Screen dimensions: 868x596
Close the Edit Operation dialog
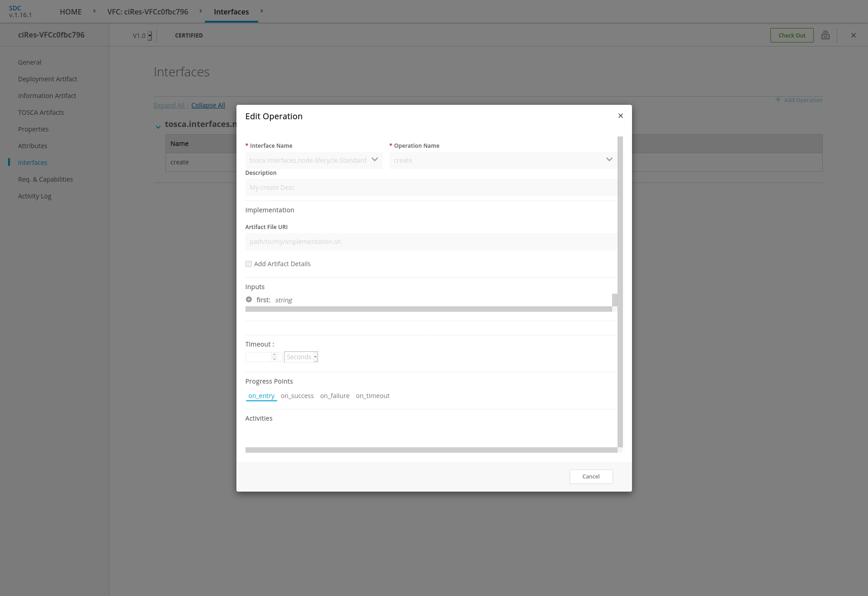(621, 116)
